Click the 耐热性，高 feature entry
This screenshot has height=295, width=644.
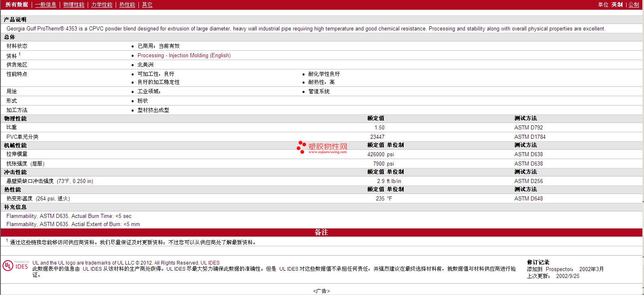[x=322, y=82]
